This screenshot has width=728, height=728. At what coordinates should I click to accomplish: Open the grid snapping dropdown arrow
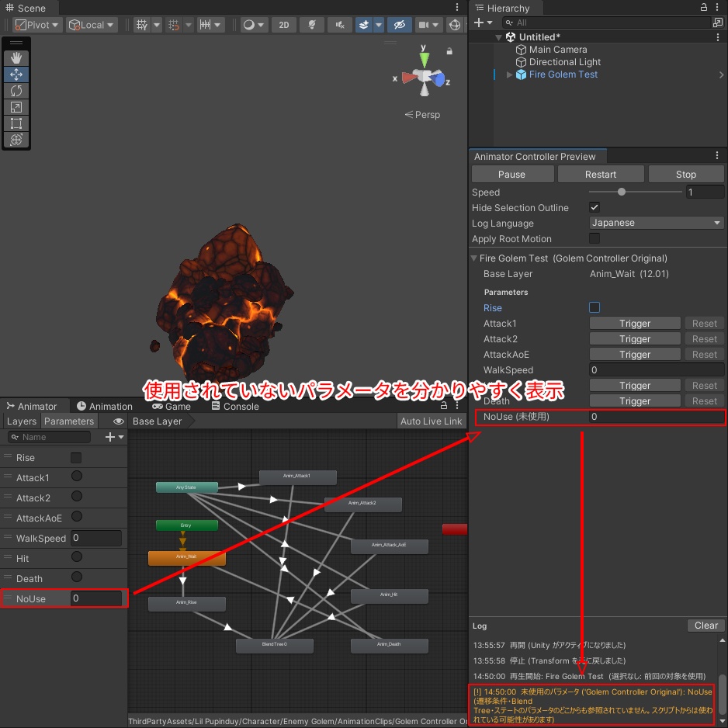click(189, 25)
